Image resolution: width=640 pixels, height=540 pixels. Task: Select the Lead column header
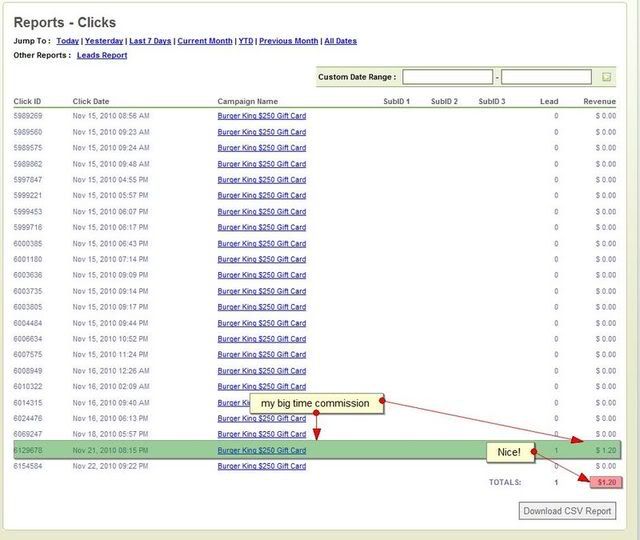coord(549,101)
